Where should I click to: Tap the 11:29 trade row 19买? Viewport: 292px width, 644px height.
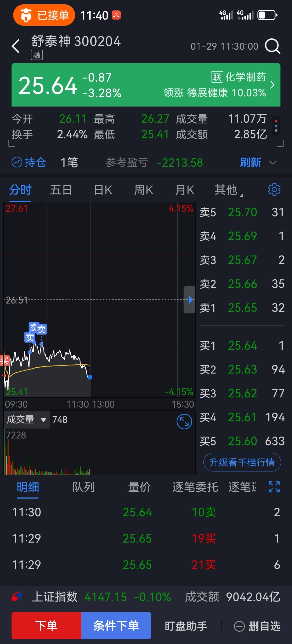[x=146, y=539]
